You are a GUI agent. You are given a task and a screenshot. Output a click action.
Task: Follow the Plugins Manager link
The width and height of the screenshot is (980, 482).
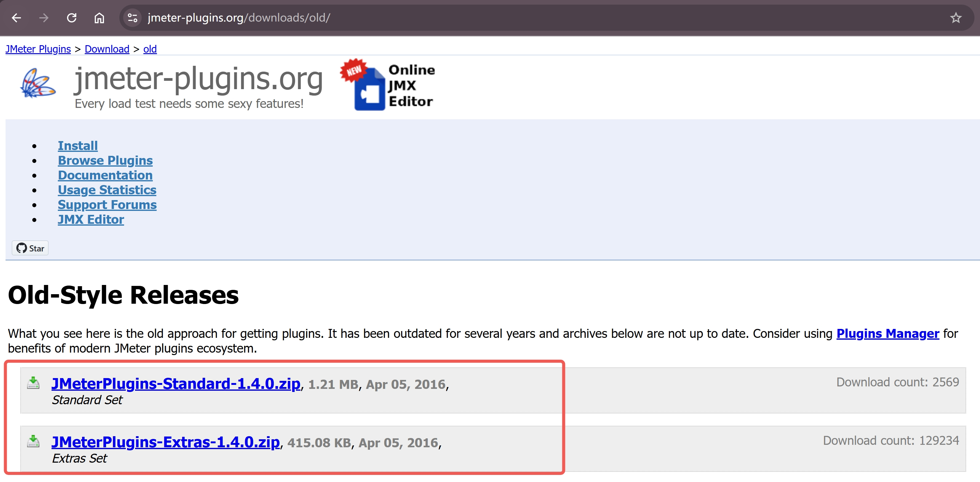pyautogui.click(x=887, y=334)
